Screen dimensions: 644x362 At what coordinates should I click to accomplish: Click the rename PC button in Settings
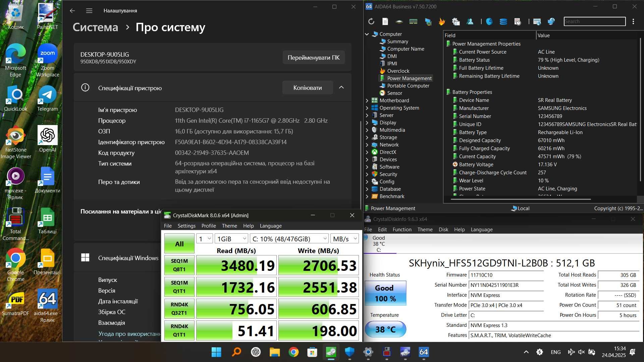point(314,58)
